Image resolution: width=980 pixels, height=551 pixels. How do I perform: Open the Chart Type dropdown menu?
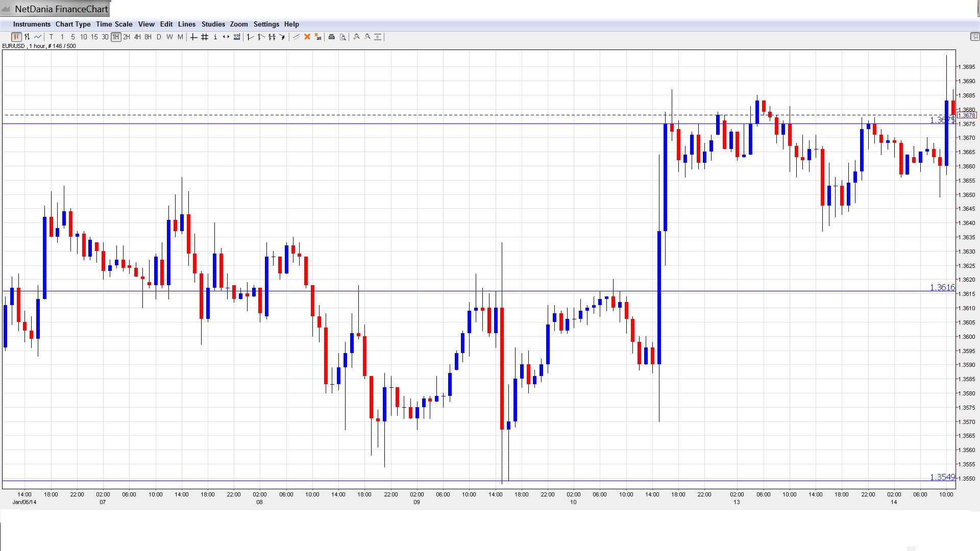(73, 24)
